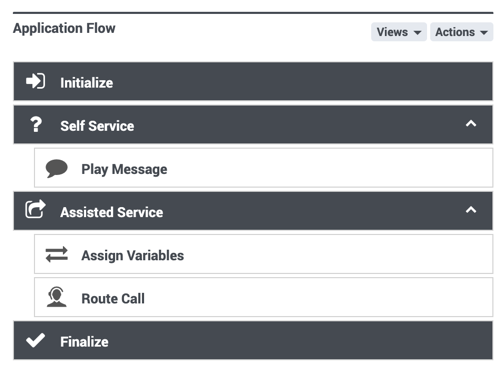Select the Initialize phase header

click(253, 81)
